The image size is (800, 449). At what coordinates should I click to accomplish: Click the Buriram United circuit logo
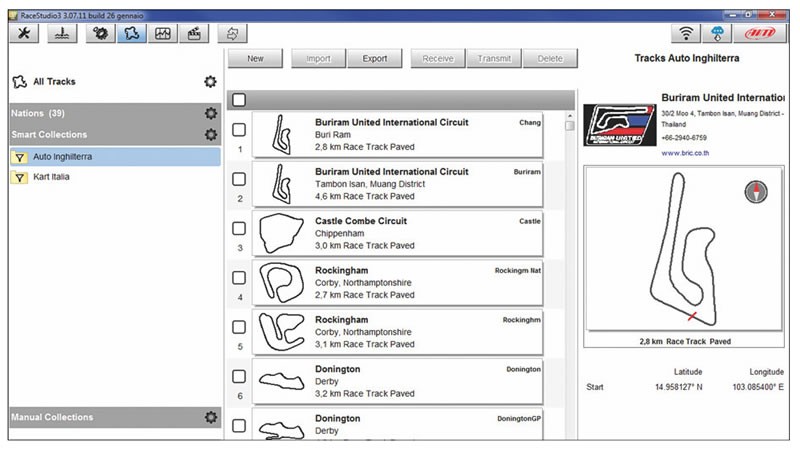(x=619, y=125)
